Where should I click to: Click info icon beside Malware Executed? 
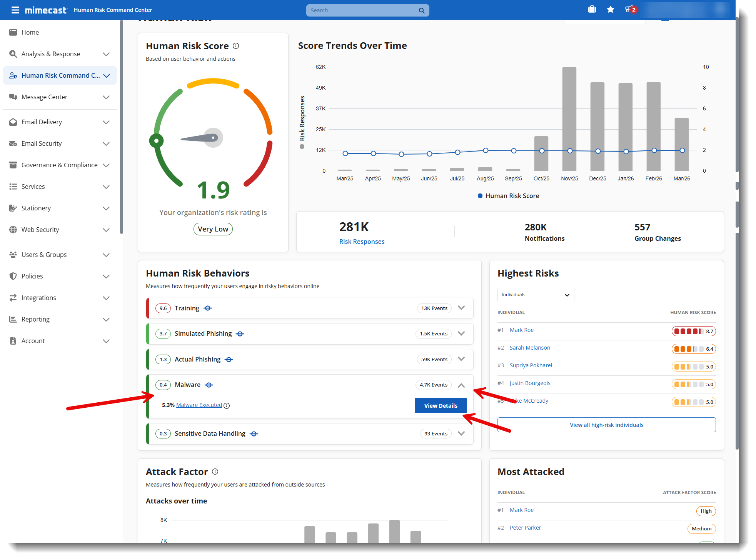tap(227, 405)
